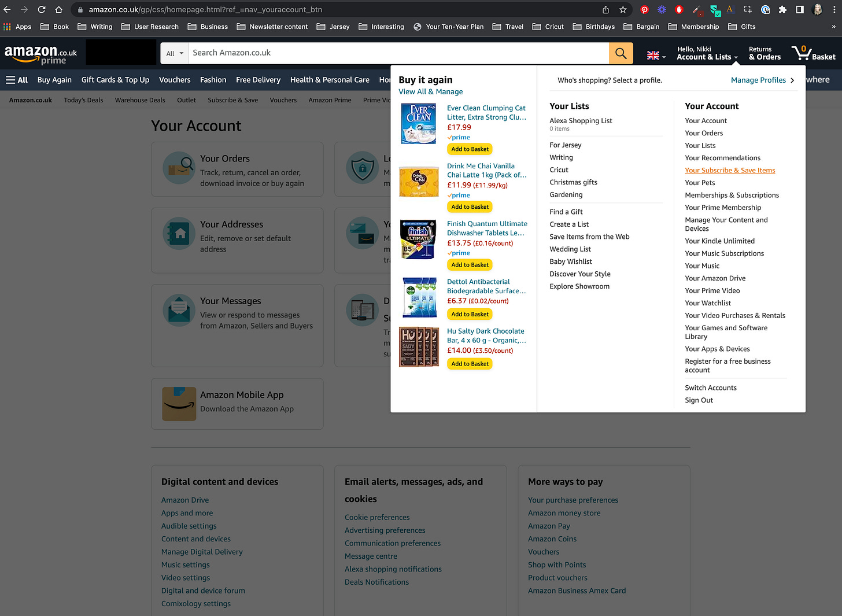Click Create a List link
Screen dimensions: 842x616
[569, 224]
